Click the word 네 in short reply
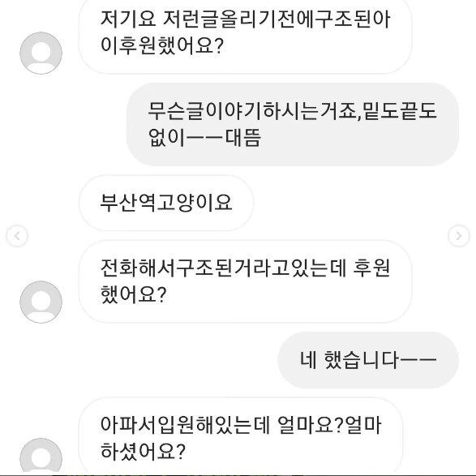The width and height of the screenshot is (476, 476). click(308, 360)
